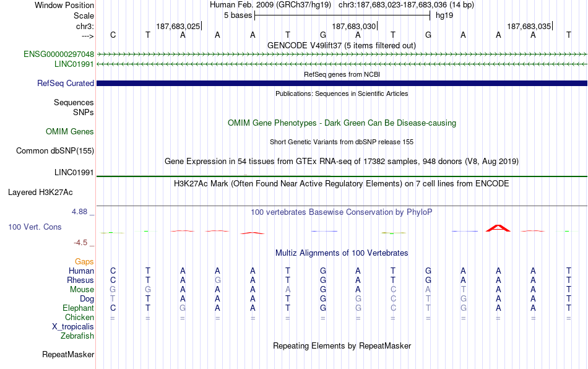Click the GENCODE V49lift37 track title

pos(342,45)
